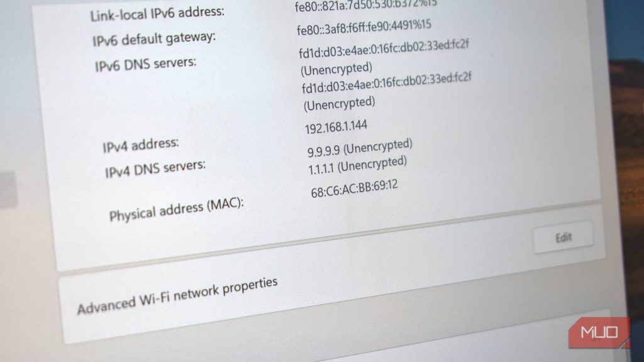This screenshot has width=644, height=362.
Task: Click the Edit button
Action: click(563, 237)
